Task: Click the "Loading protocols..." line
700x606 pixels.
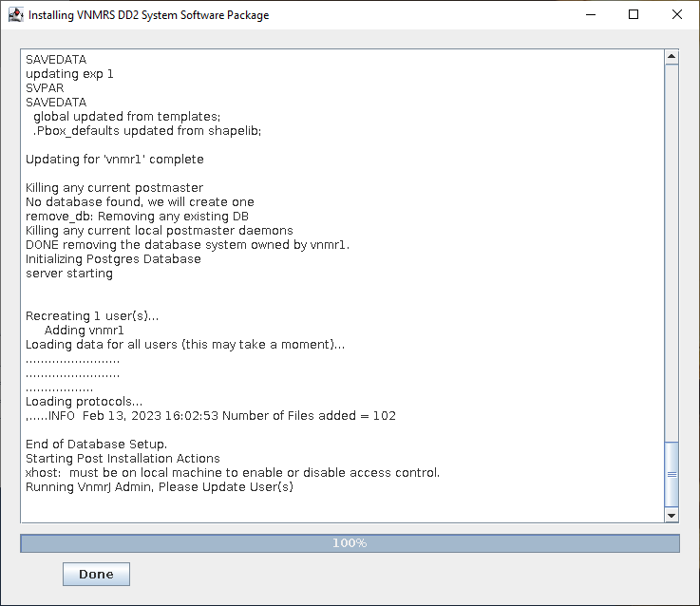Action: click(84, 402)
